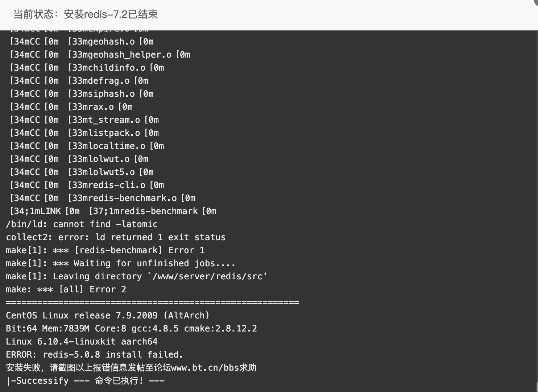
Task: Click the '/bin/ld: cannot find -latomic' line
Action: 82,224
